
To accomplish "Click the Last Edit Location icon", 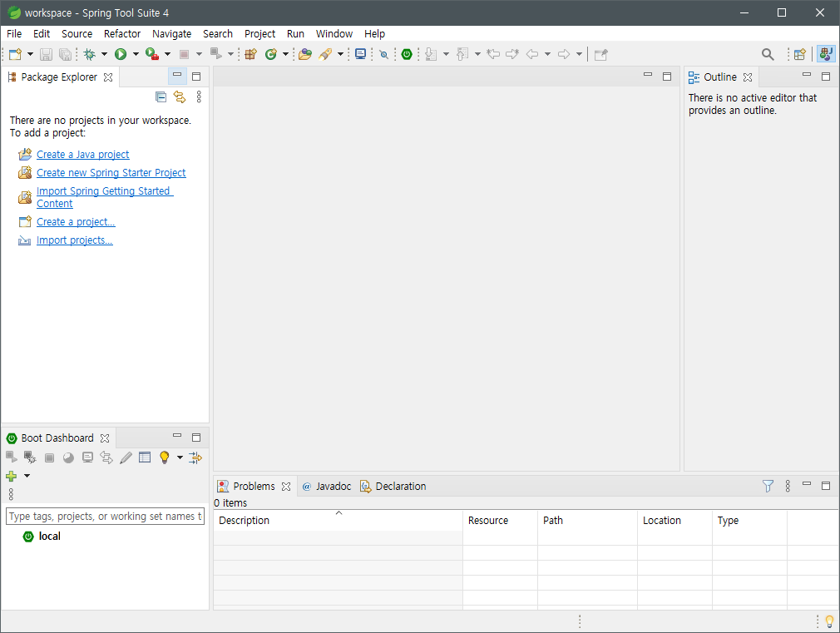I will coord(493,54).
